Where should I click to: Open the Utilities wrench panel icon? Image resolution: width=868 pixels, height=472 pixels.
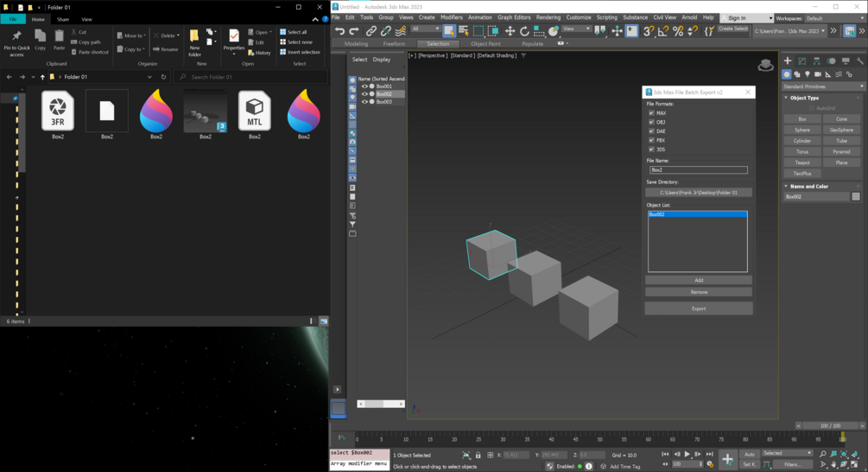pyautogui.click(x=859, y=61)
